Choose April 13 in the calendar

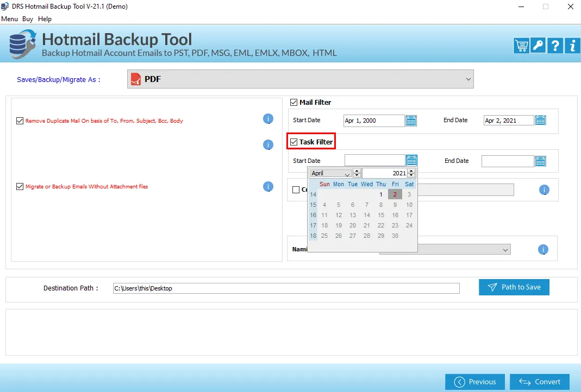(353, 215)
